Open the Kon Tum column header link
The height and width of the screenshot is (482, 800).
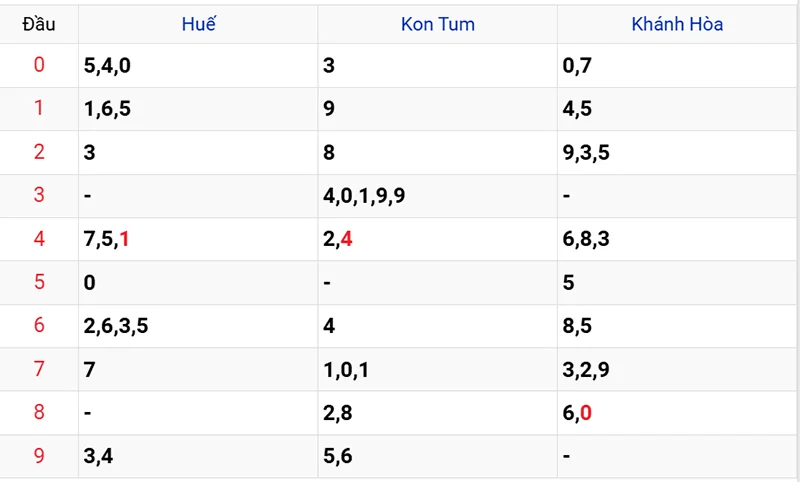(x=438, y=25)
